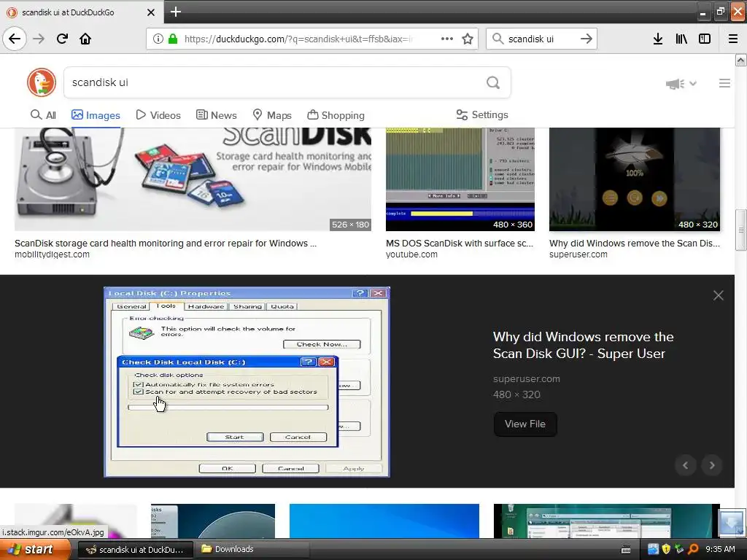This screenshot has height=560, width=747.
Task: Switch to Downloads taskbar window
Action: pos(252,550)
